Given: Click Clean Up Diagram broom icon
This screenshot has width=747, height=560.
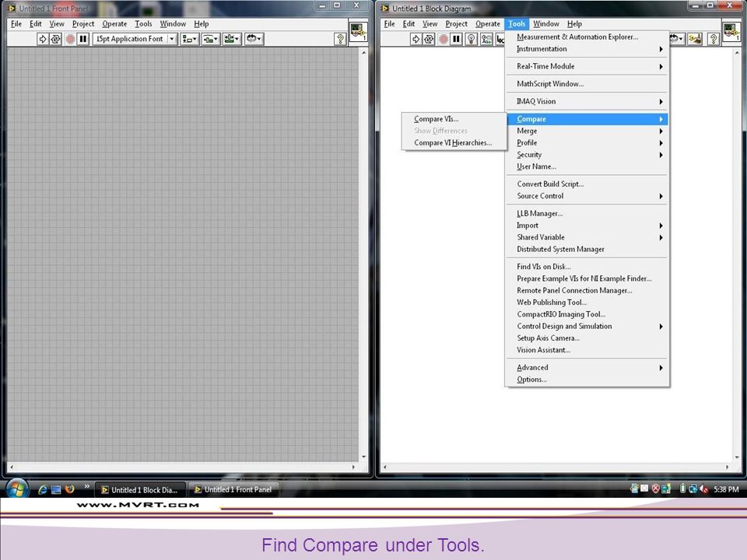Looking at the screenshot, I should pos(695,39).
